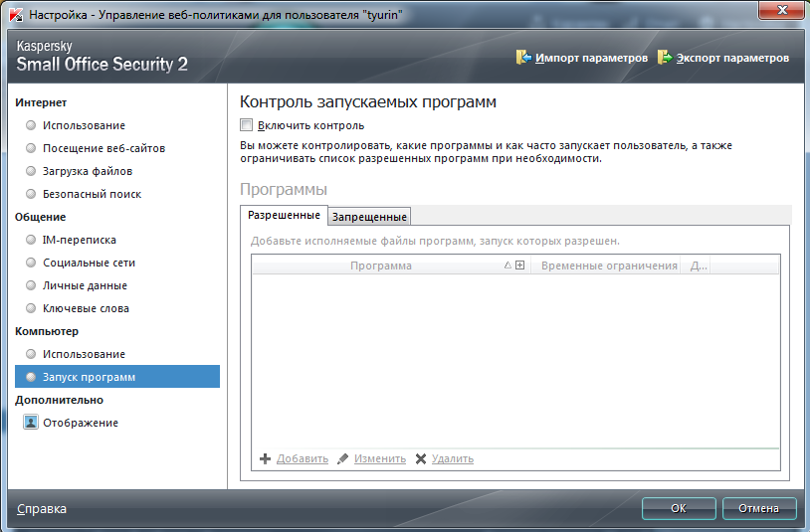This screenshot has height=532, width=810.
Task: Click the Экспорт параметров link
Action: click(732, 58)
